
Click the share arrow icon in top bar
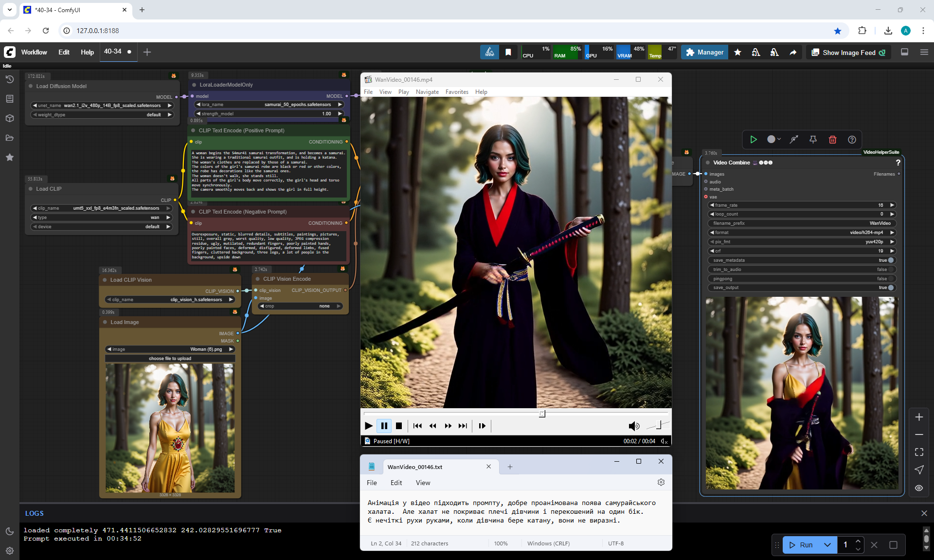[793, 53]
